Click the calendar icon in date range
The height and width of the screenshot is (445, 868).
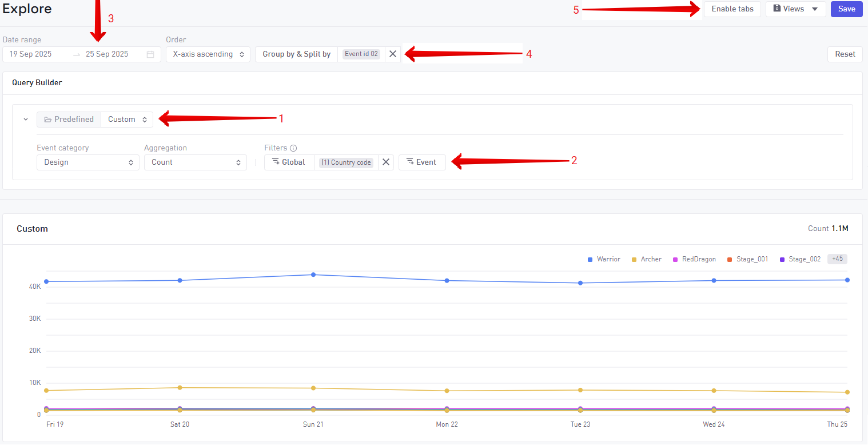point(150,54)
